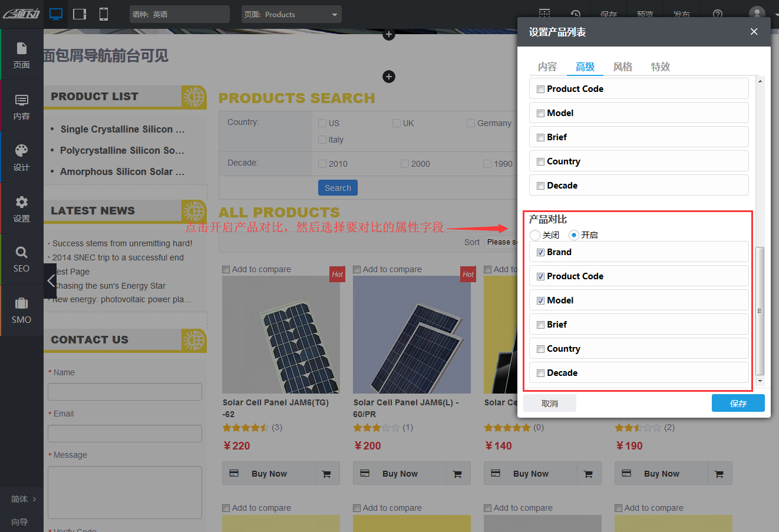
Task: Open the SEO sidebar icon
Action: (22, 259)
